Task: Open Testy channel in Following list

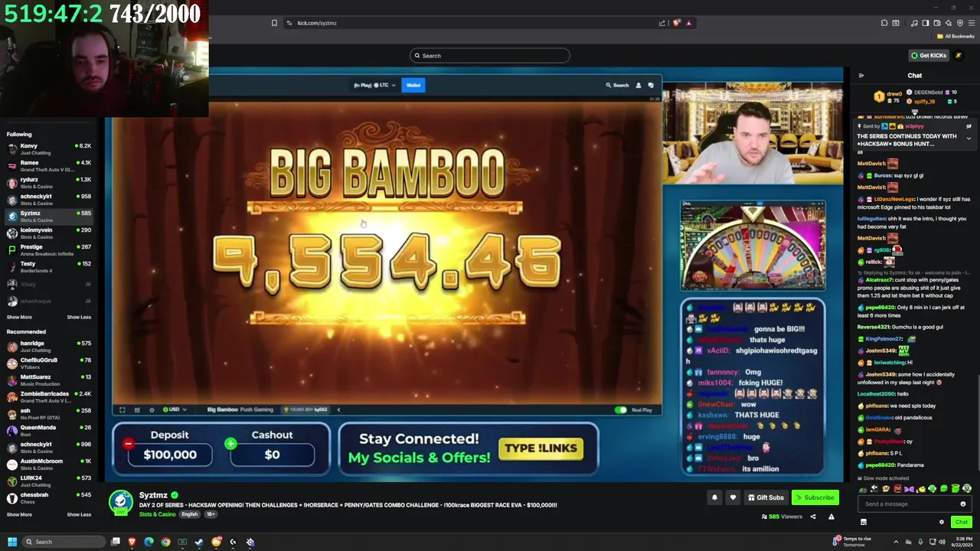Action: [x=49, y=266]
